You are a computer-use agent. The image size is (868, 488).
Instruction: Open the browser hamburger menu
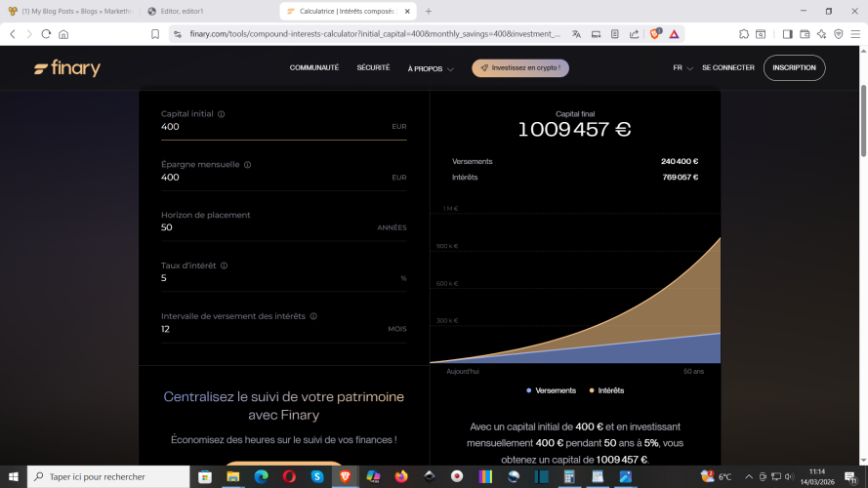click(855, 33)
